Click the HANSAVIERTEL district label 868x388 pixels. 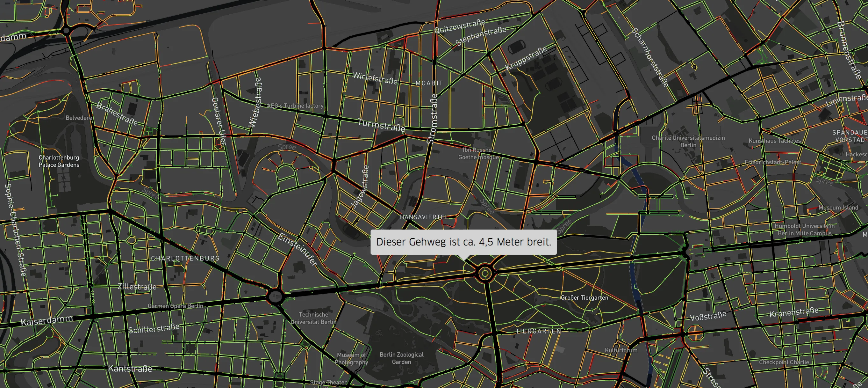424,217
